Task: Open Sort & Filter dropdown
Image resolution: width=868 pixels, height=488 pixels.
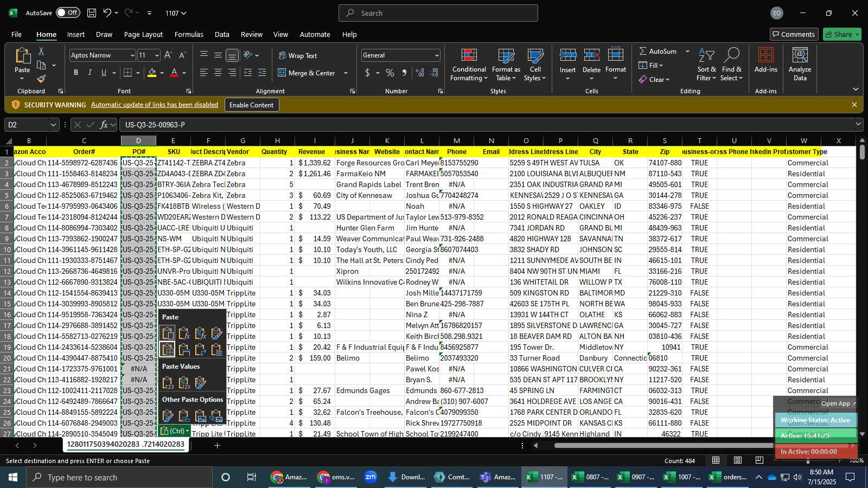Action: coord(706,65)
